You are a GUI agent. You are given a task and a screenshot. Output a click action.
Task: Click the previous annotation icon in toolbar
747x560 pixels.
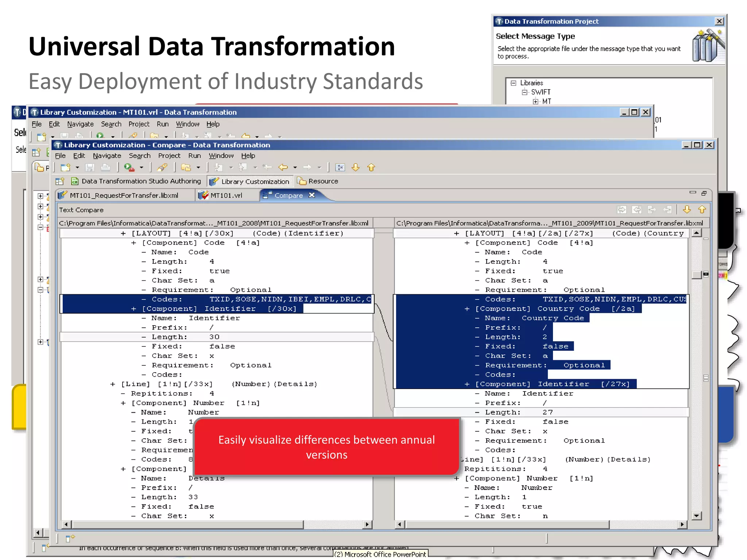(243, 167)
